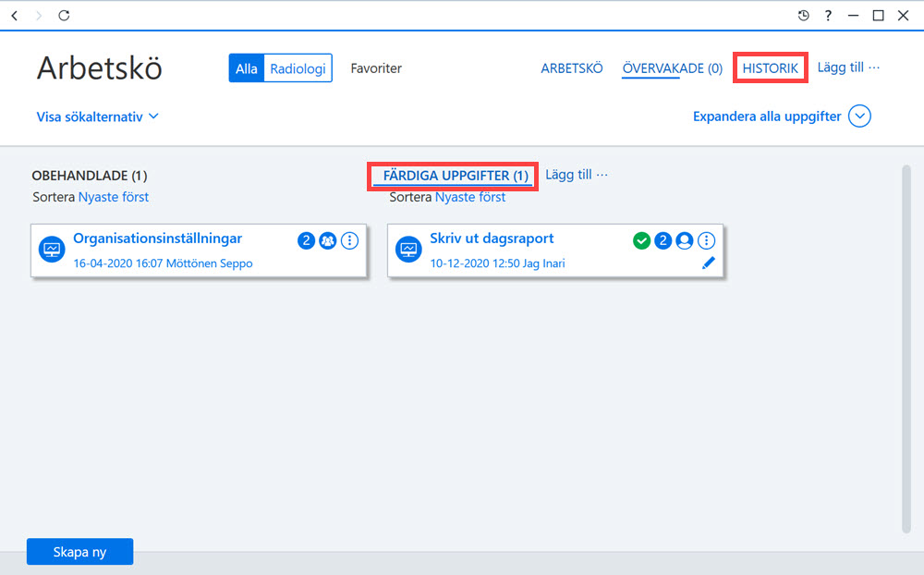Select the Alla filter toggle
The width and height of the screenshot is (924, 575).
(247, 68)
